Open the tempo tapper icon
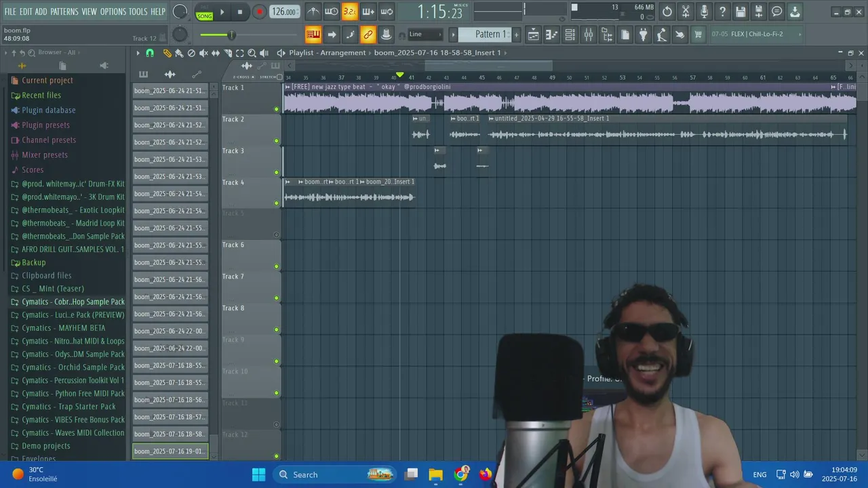The width and height of the screenshot is (868, 488). (662, 35)
